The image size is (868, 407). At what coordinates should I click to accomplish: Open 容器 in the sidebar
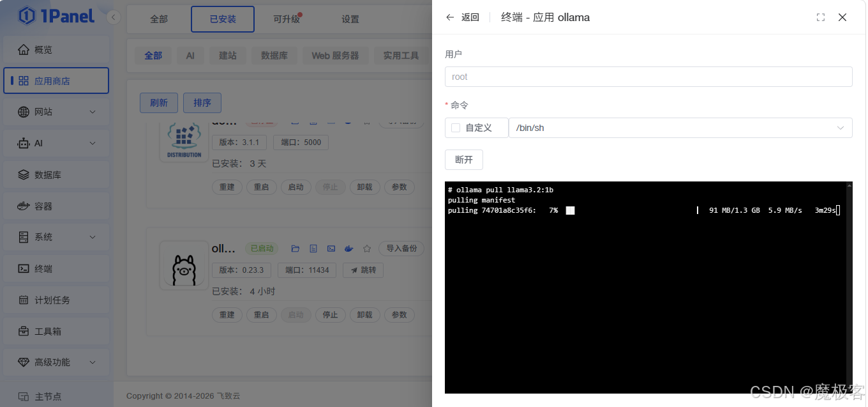tap(56, 206)
